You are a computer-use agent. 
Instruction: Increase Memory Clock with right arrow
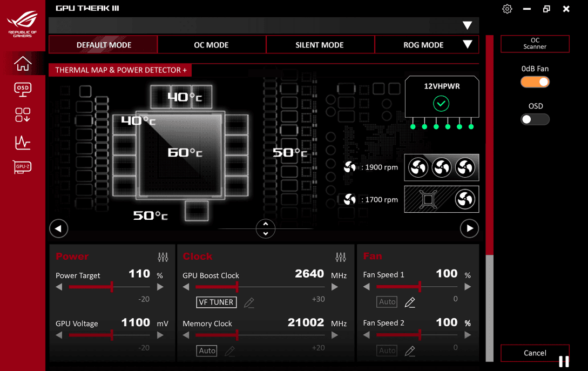[335, 335]
